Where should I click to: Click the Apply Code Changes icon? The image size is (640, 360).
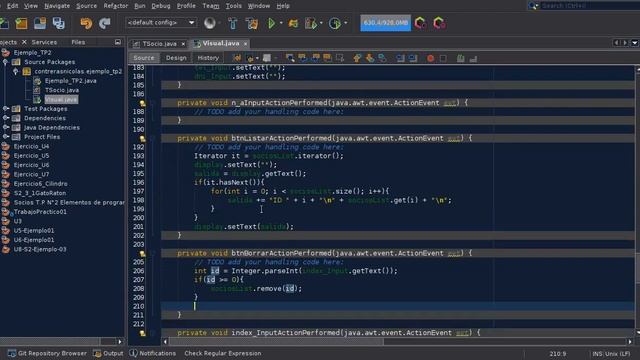coord(293,23)
